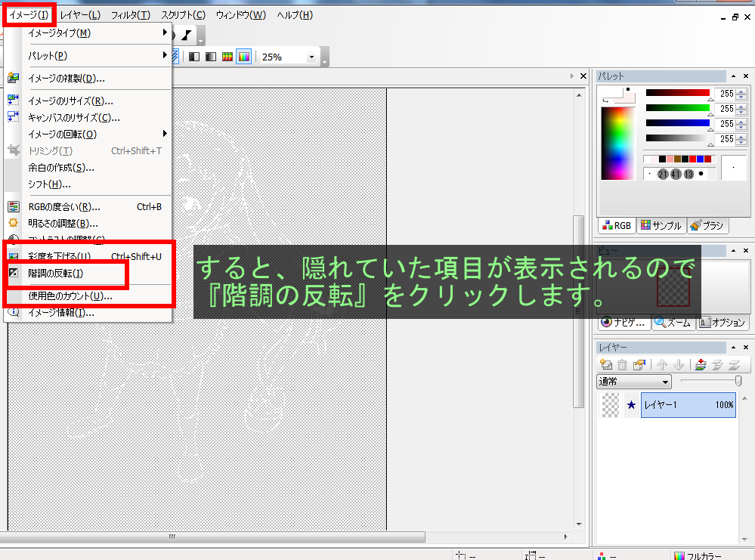Click the レイヤー1 layer thumbnail
The image size is (755, 560).
[610, 405]
